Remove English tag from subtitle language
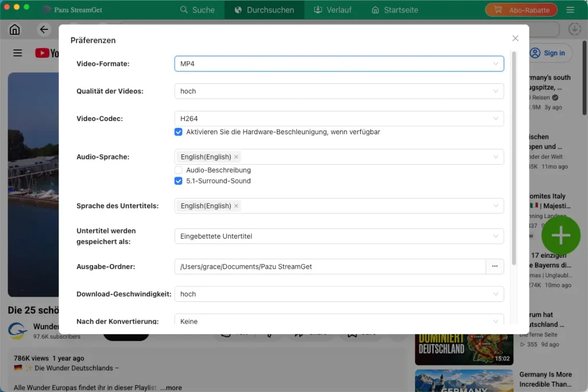Screen dimensions: 588x392 point(236,205)
